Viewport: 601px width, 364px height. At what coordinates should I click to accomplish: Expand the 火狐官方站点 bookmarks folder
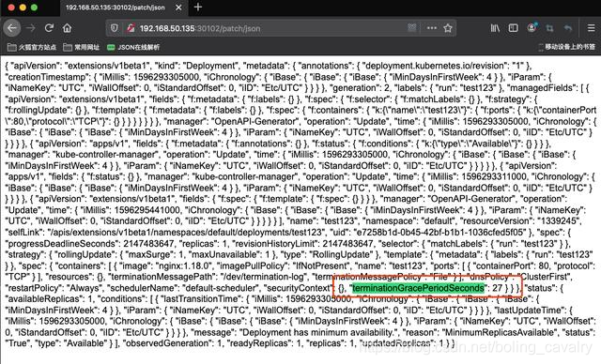(x=32, y=47)
